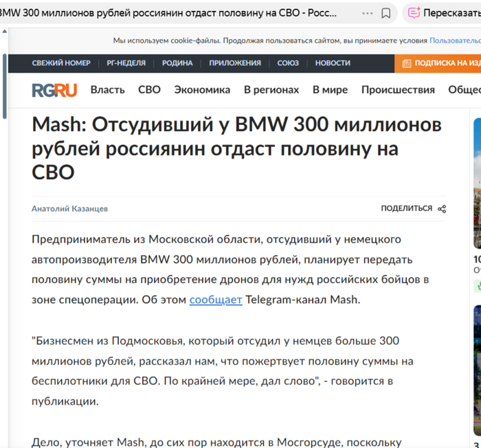This screenshot has width=481, height=448.
Task: Open ПРИЛОЖЕНИЯ in the top bar
Action: coord(235,63)
